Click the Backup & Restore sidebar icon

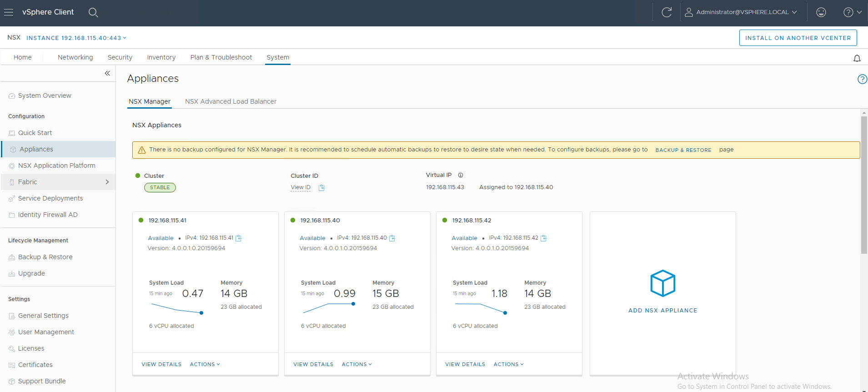pos(12,257)
